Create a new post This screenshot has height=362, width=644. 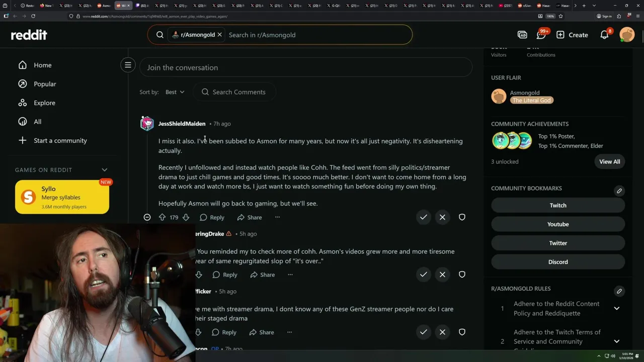click(x=572, y=35)
